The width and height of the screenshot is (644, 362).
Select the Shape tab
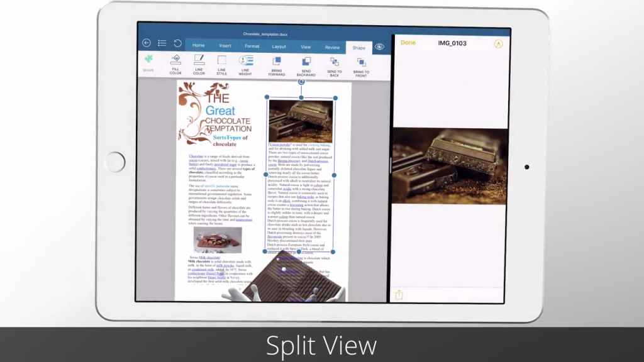tap(359, 48)
